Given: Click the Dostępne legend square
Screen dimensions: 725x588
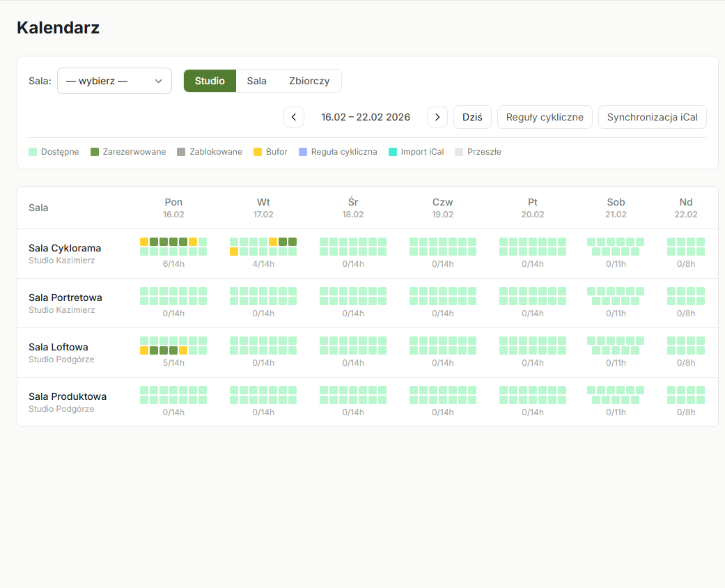Looking at the screenshot, I should pyautogui.click(x=32, y=151).
